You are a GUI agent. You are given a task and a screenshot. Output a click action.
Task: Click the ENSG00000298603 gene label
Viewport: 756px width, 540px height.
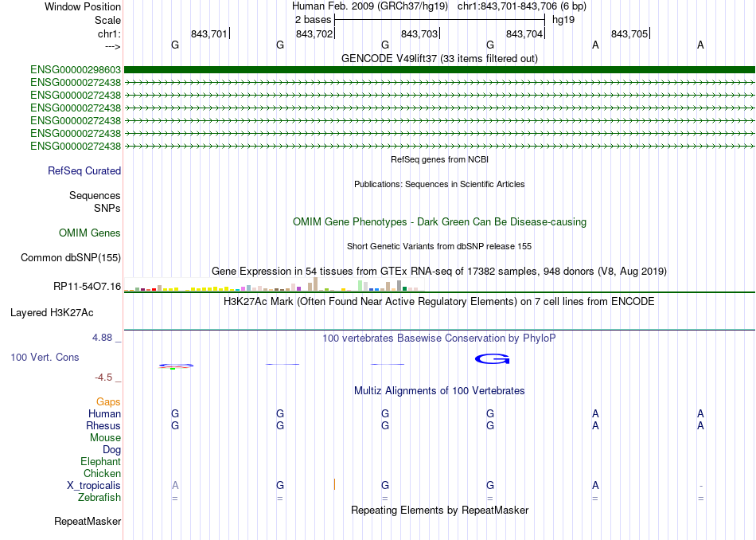[76, 70]
